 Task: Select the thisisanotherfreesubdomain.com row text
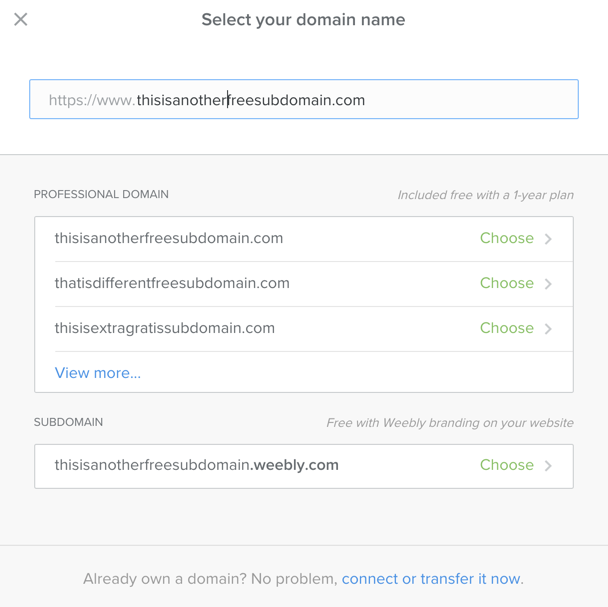[x=169, y=239]
